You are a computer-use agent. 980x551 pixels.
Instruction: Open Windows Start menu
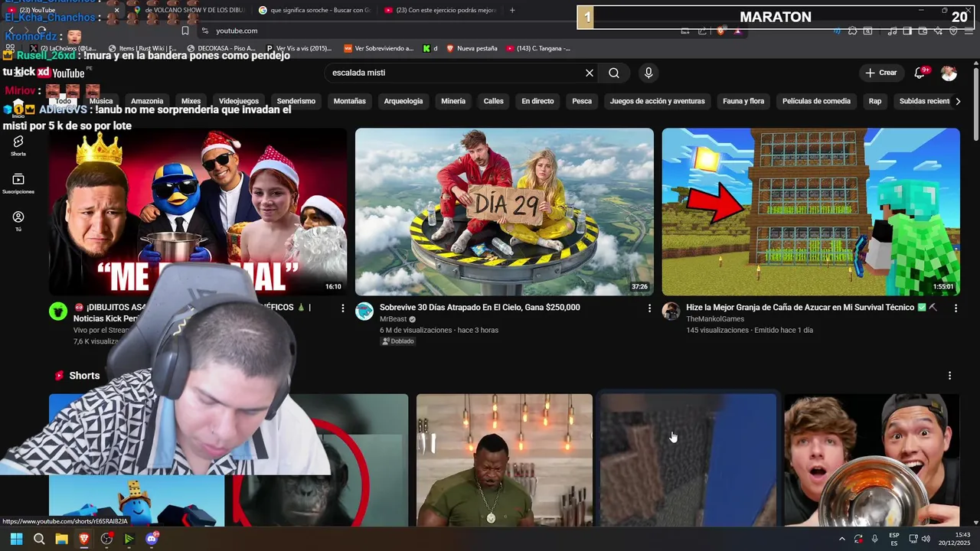tap(16, 539)
